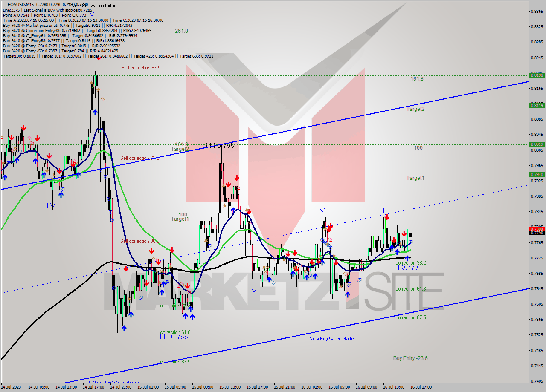Click the 'I I I 0.773' wave label
Viewport: 546px width, 392px height.
click(404, 267)
